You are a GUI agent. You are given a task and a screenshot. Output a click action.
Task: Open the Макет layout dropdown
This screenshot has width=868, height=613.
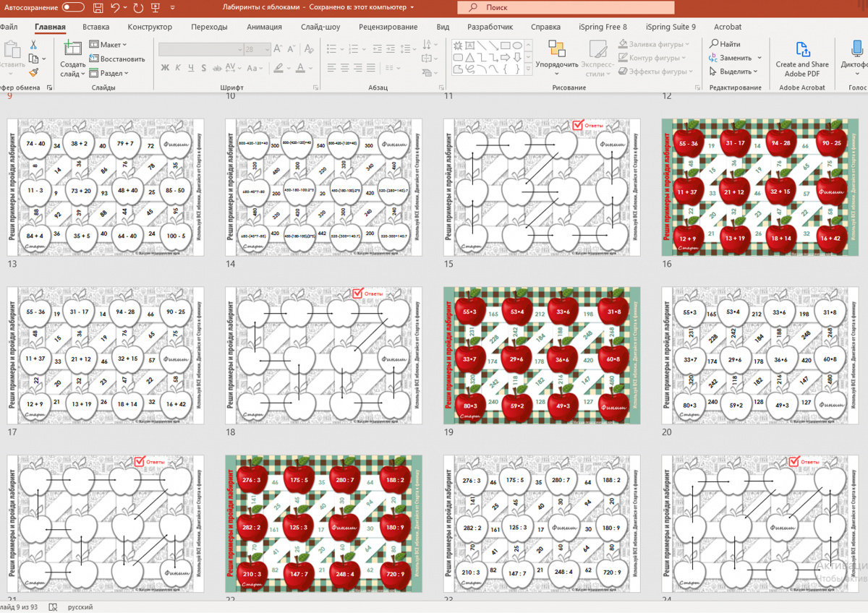(x=109, y=45)
